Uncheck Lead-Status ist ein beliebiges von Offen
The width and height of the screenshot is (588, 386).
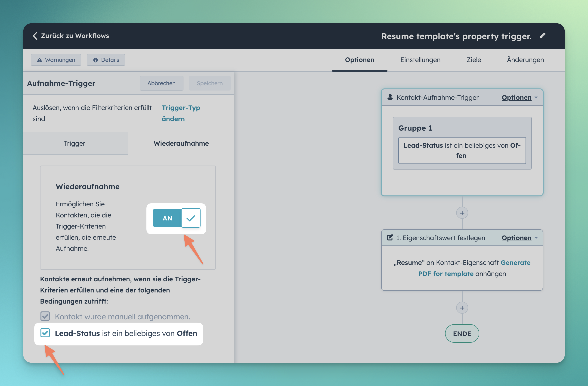(45, 333)
